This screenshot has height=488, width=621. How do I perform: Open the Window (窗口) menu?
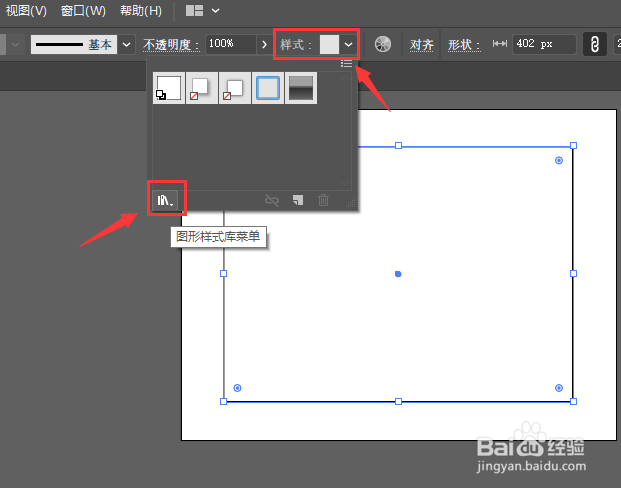click(x=83, y=11)
